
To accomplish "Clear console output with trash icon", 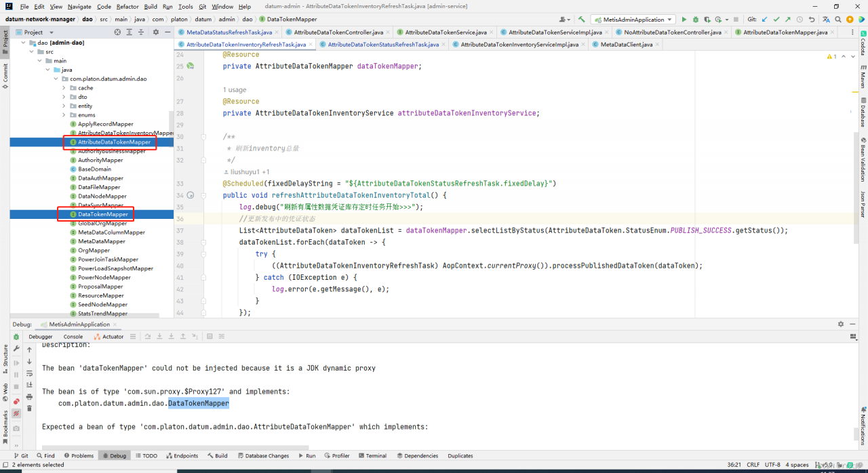I will (29, 408).
